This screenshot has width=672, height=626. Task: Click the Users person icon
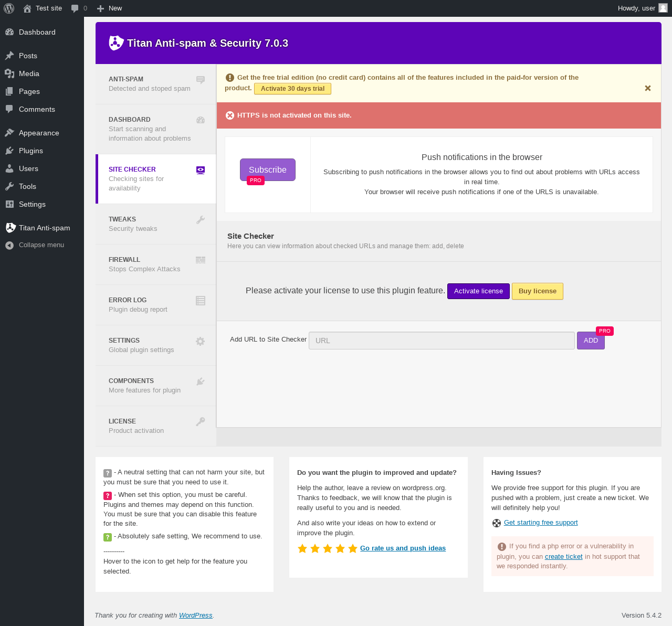pos(9,168)
